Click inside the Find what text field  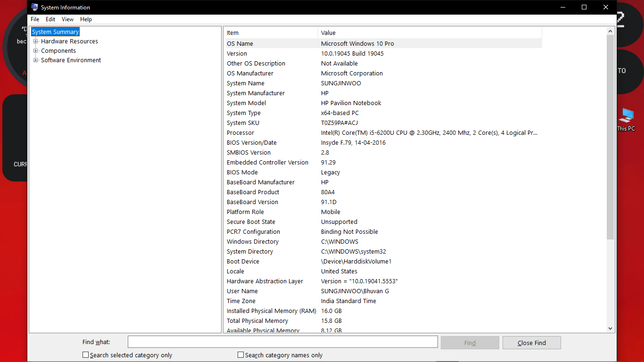click(x=283, y=342)
